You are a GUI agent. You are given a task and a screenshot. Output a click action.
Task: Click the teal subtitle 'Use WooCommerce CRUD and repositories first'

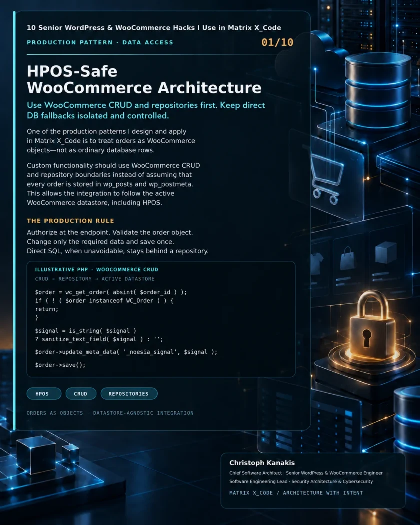click(x=146, y=110)
